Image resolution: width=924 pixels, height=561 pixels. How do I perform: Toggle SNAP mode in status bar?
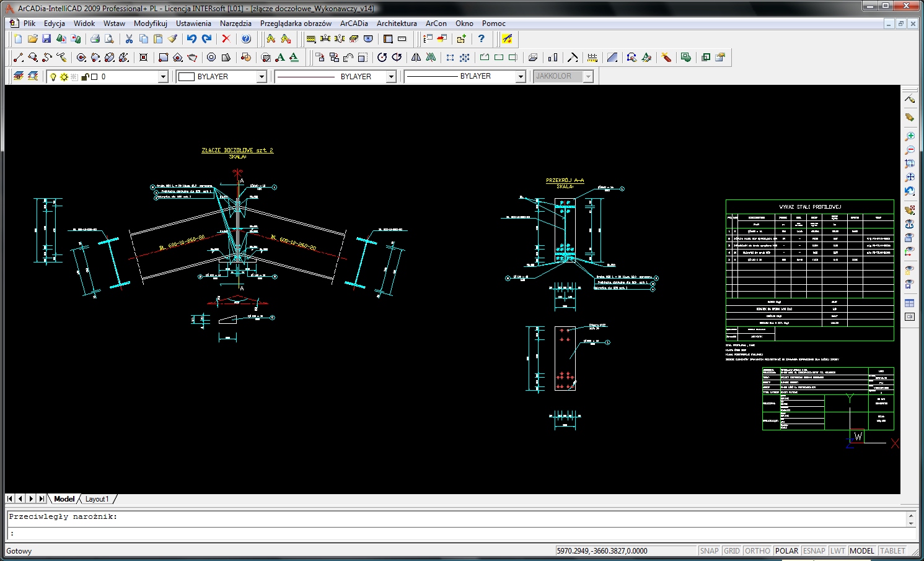tap(709, 550)
